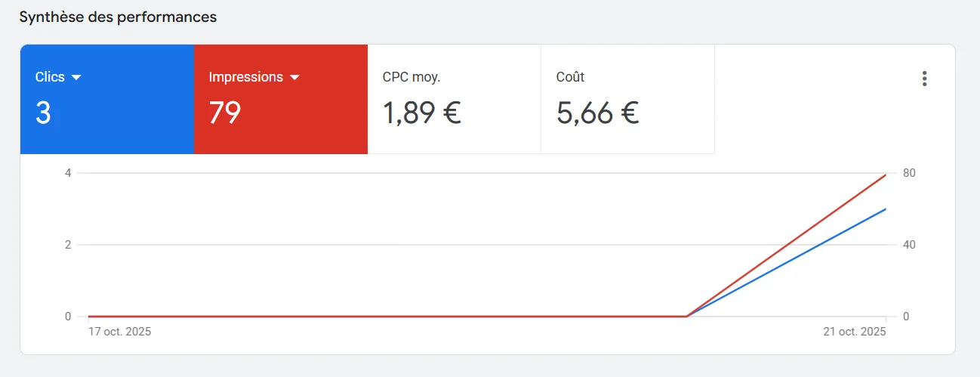
Task: Click the 1,89 € average CPC value
Action: pyautogui.click(x=421, y=113)
